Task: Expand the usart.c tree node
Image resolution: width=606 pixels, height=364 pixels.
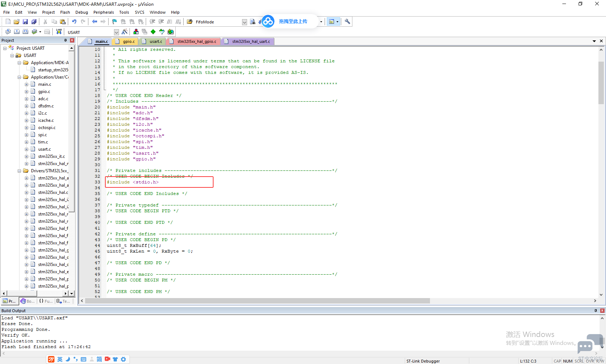Action: point(26,149)
